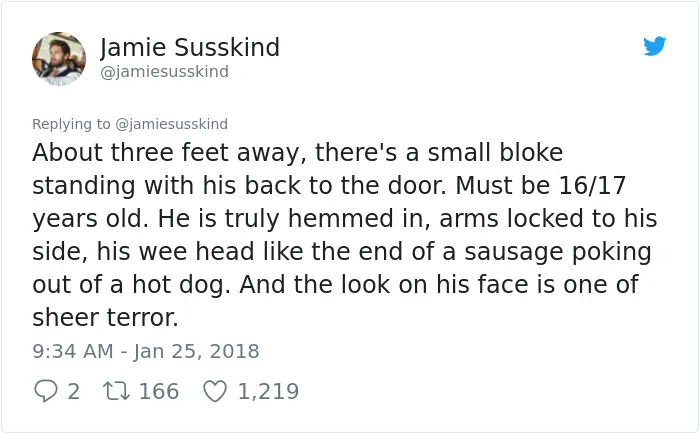700x434 pixels.
Task: Open replies via the speech bubble icon
Action: coord(46,391)
